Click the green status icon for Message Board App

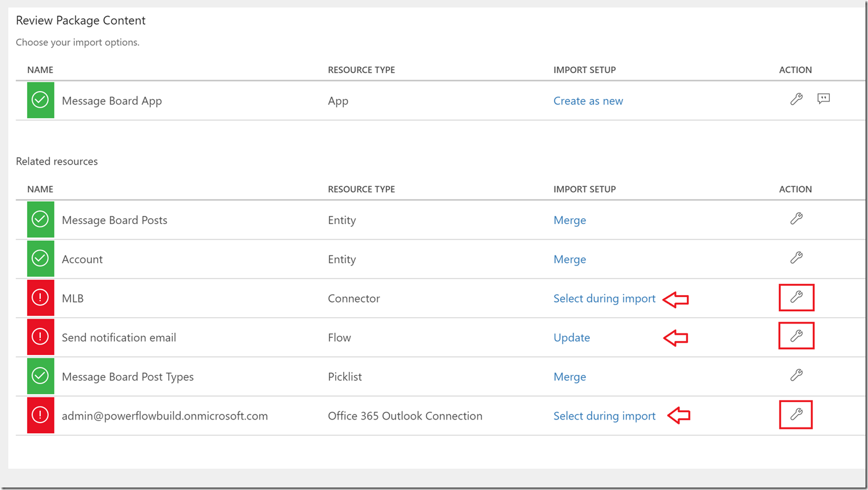[40, 100]
